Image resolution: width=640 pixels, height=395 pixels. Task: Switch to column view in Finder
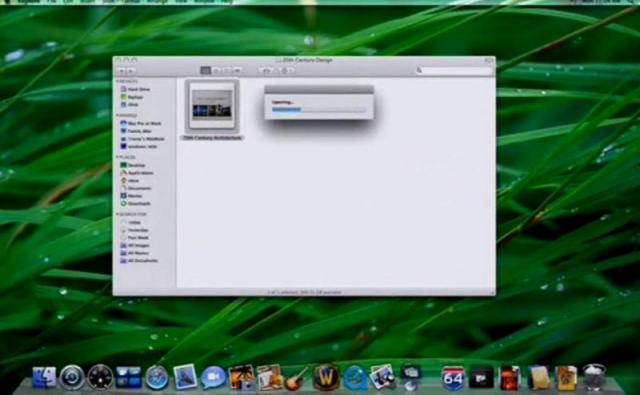pyautogui.click(x=227, y=71)
